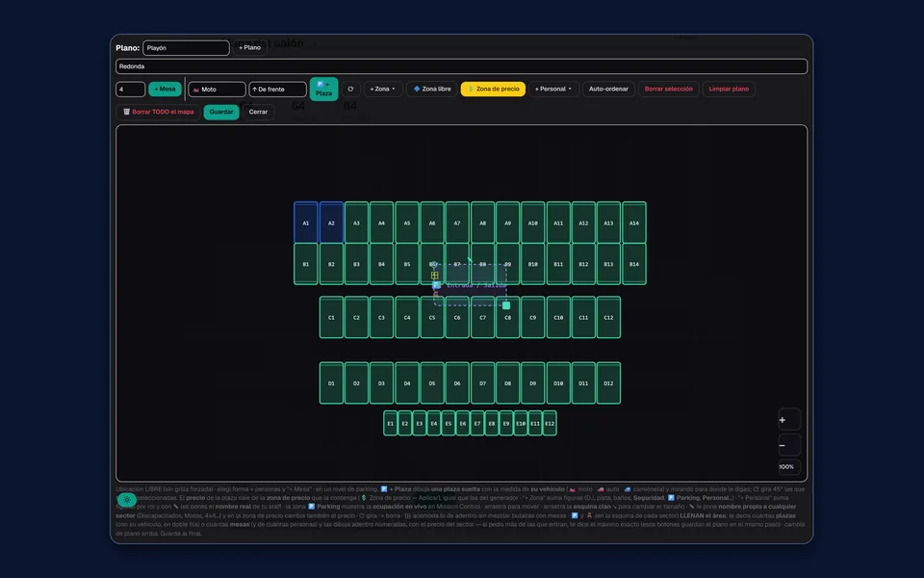
Task: Click the blue parking icon on the zone
Action: pyautogui.click(x=436, y=285)
